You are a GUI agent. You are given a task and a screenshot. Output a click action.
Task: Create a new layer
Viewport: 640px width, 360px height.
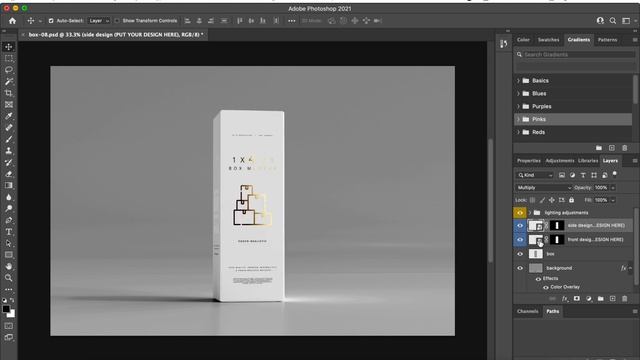[x=612, y=299]
